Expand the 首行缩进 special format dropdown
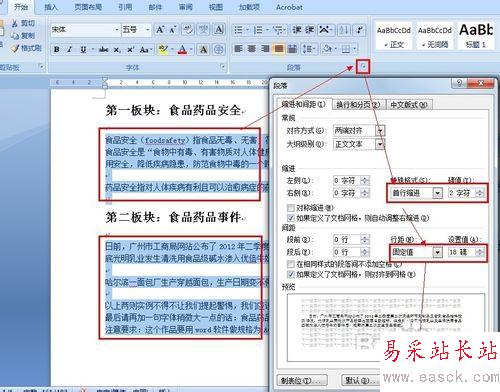Screen dimensions: 500x392 437,193
